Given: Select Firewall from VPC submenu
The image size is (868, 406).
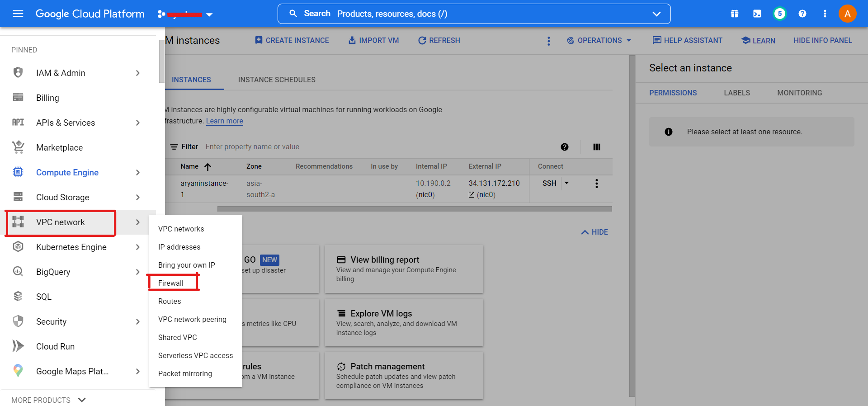Looking at the screenshot, I should point(171,283).
